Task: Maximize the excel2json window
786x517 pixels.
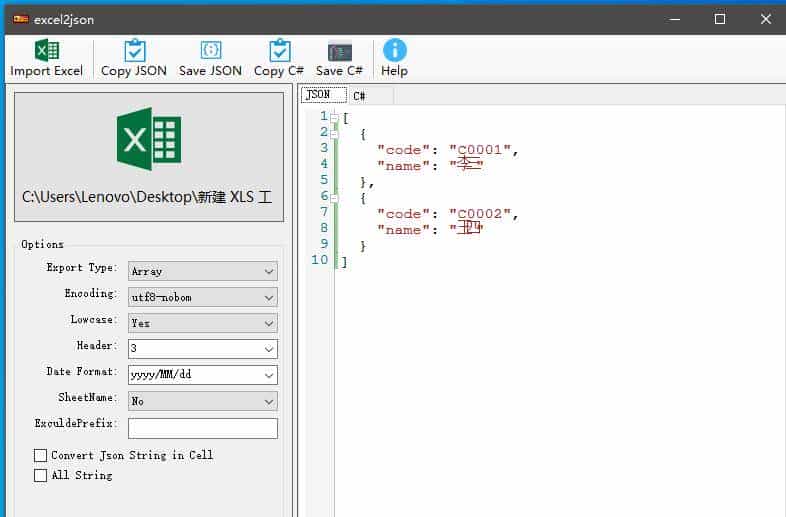Action: (720, 19)
